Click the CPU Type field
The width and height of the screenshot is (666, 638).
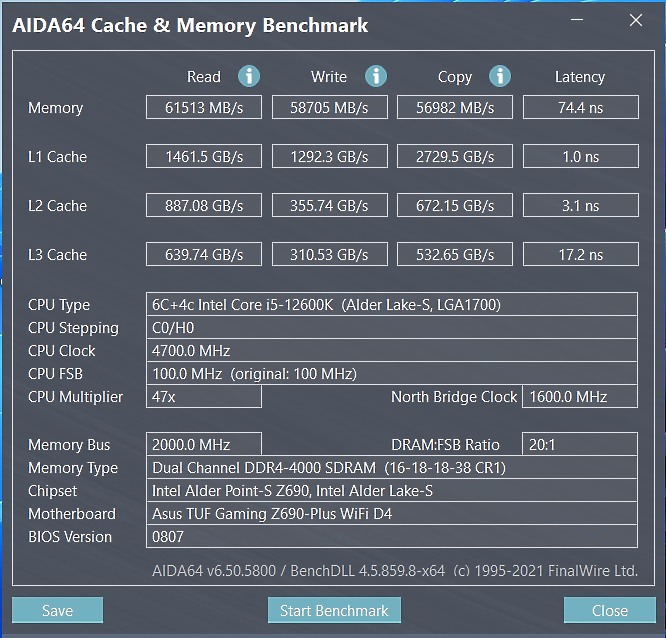pos(392,304)
